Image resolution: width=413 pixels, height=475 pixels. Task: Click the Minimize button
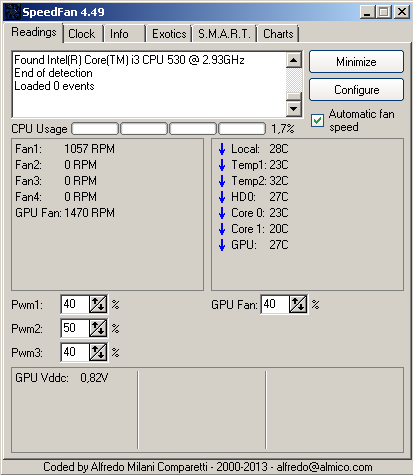(x=356, y=62)
